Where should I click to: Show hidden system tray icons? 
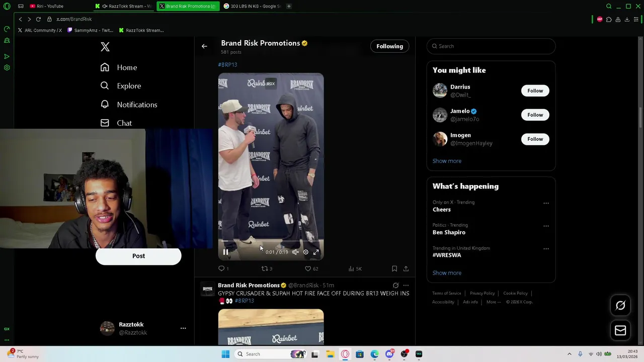point(570,354)
